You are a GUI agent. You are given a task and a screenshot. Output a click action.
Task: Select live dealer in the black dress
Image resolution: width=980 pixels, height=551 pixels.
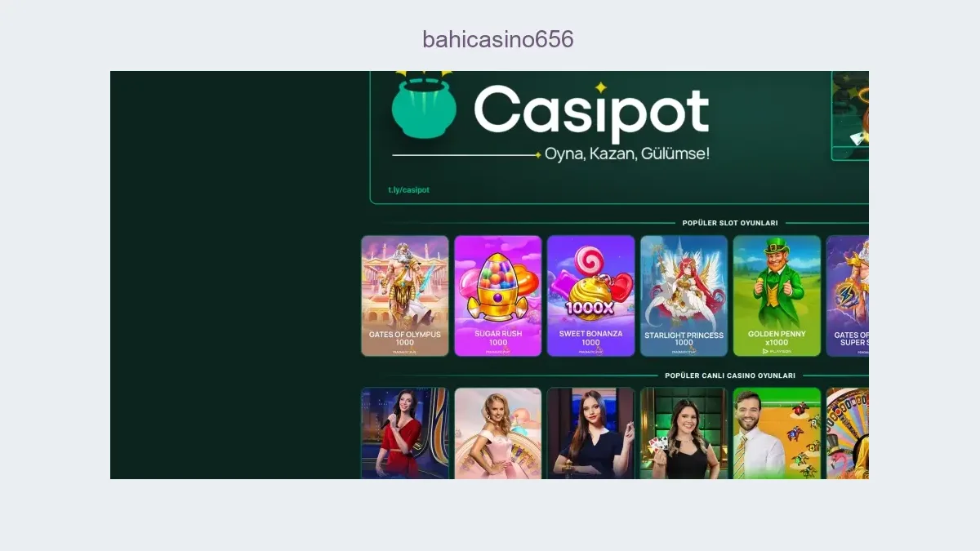click(x=591, y=433)
